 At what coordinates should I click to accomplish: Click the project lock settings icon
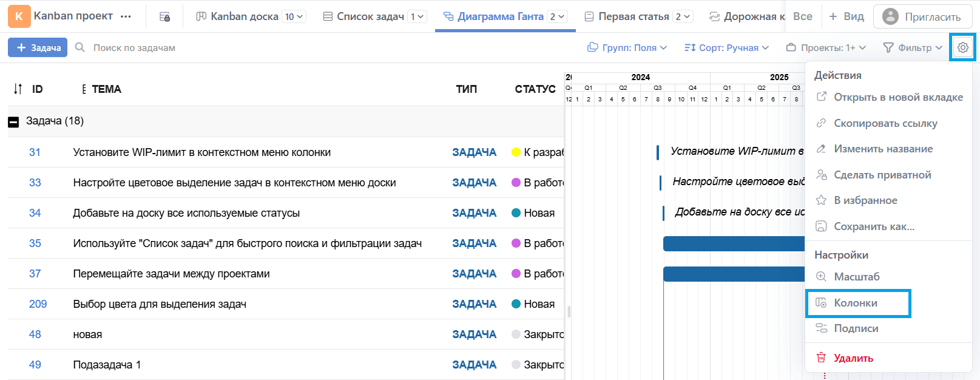click(x=164, y=17)
